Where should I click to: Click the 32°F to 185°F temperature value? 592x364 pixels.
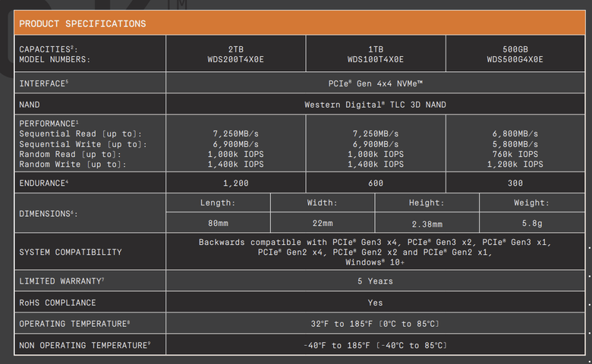[375, 324]
